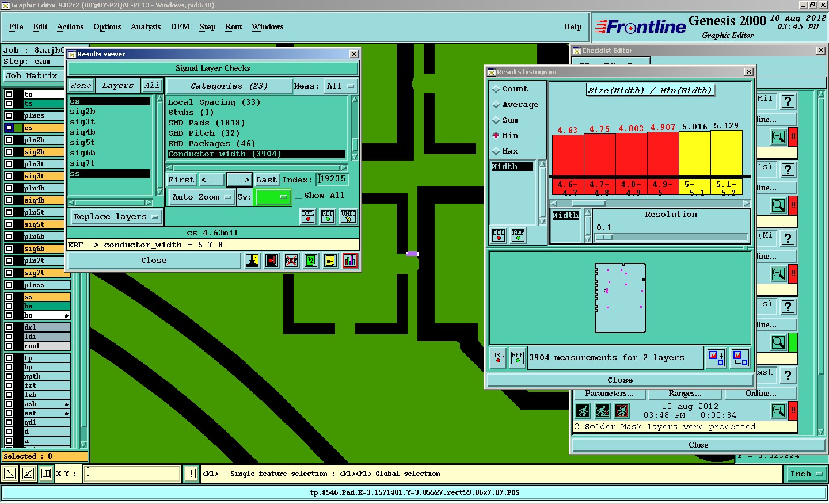The image size is (829, 504).
Task: Click the crossed-out REF icon
Action: point(291,261)
